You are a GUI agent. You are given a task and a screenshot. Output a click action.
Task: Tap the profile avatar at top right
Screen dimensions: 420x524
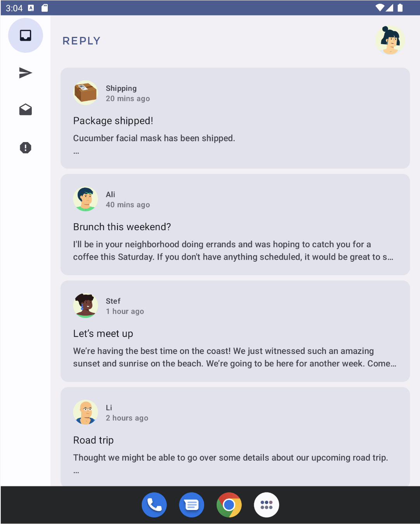pos(390,40)
